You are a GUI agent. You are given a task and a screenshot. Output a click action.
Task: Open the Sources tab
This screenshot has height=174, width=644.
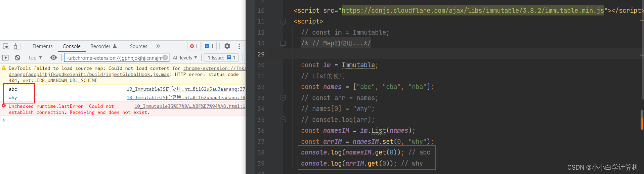click(x=138, y=46)
